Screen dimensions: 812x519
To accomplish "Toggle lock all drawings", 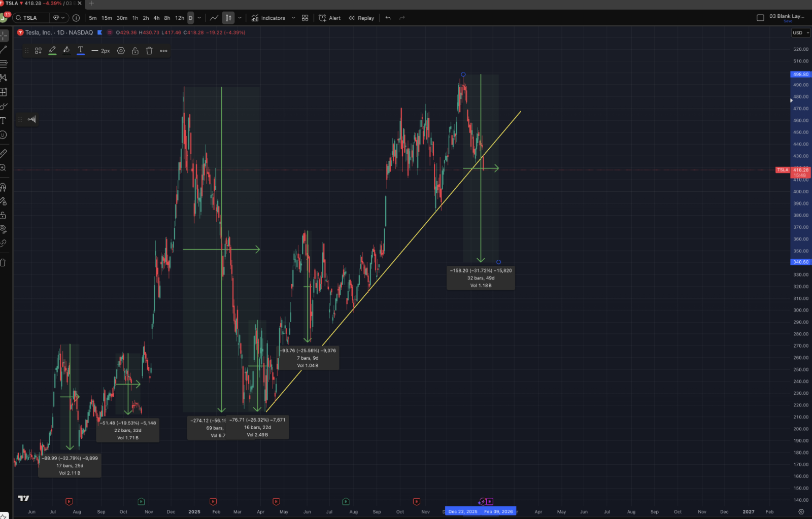I will [x=4, y=215].
